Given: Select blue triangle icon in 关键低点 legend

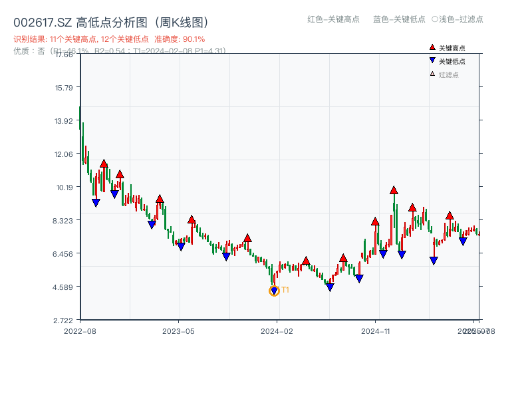Looking at the screenshot, I should pyautogui.click(x=432, y=61).
